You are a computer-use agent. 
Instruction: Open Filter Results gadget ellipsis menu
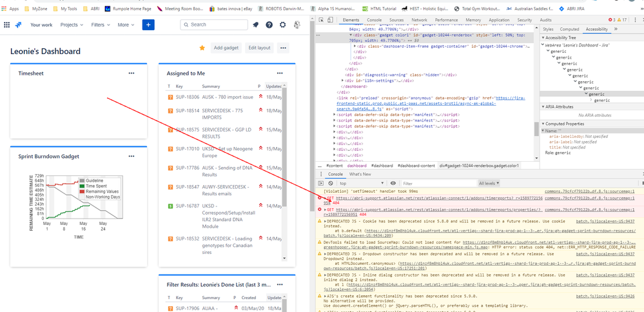pos(280,284)
